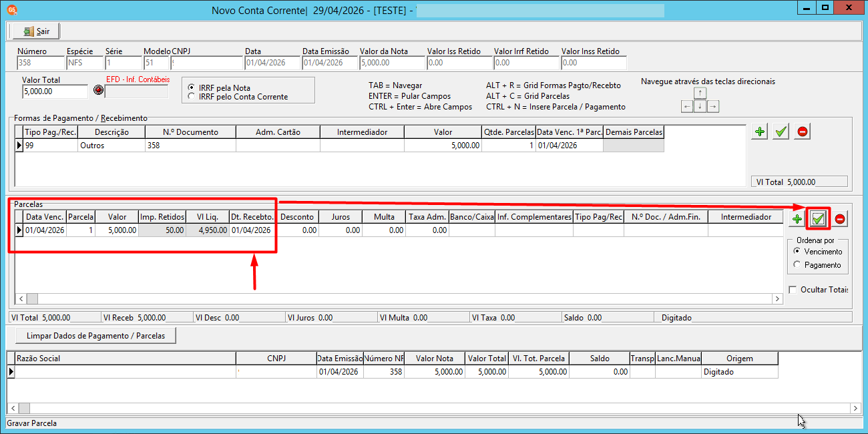Click bottom grid right scroll arrow
This screenshot has width=868, height=434.
point(855,408)
